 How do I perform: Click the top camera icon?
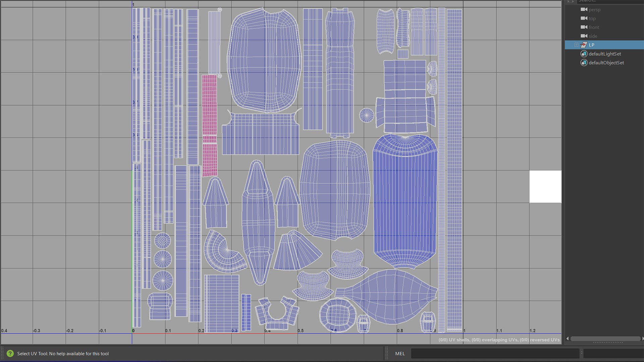point(584,18)
